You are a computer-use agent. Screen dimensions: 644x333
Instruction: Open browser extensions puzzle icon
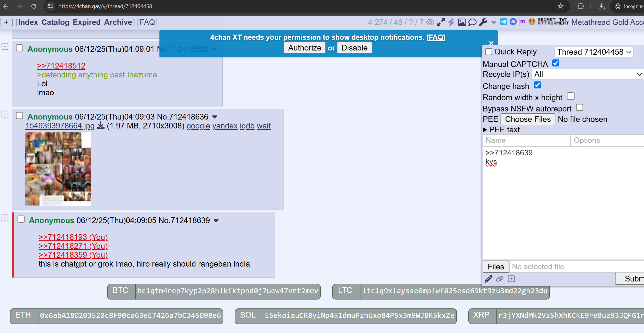[580, 6]
